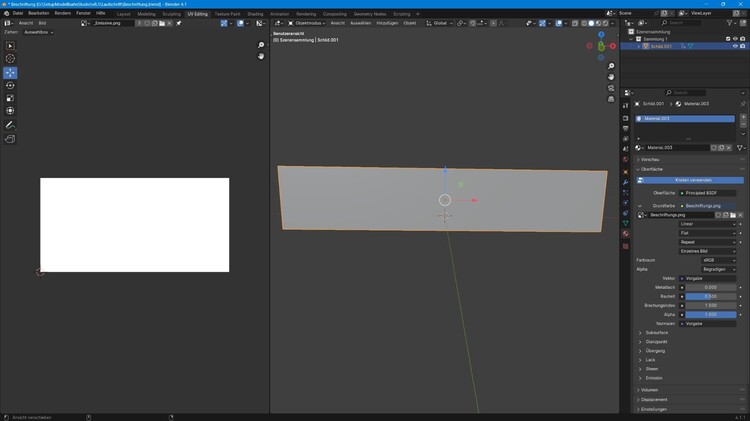Pin the image in the UV editor header
The width and height of the screenshot is (750, 421).
point(178,23)
